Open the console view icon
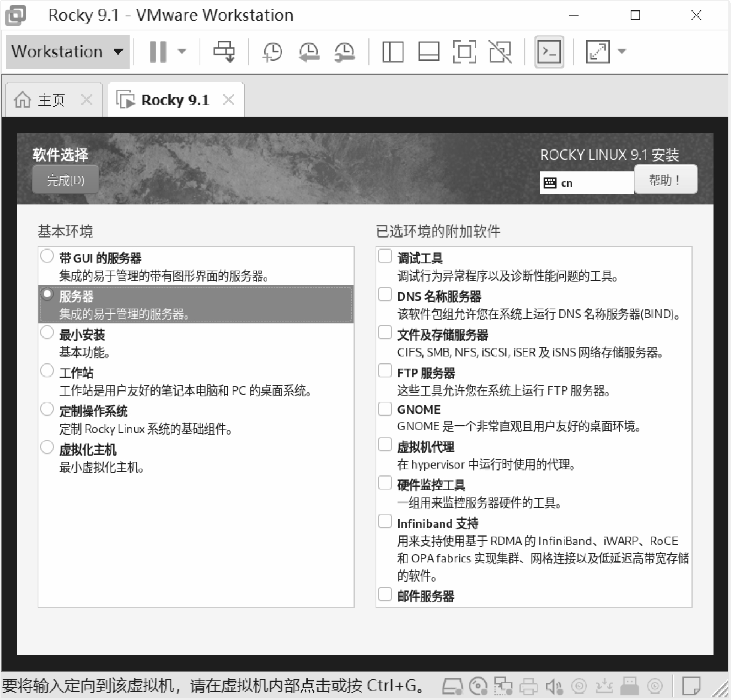731x700 pixels. (549, 51)
